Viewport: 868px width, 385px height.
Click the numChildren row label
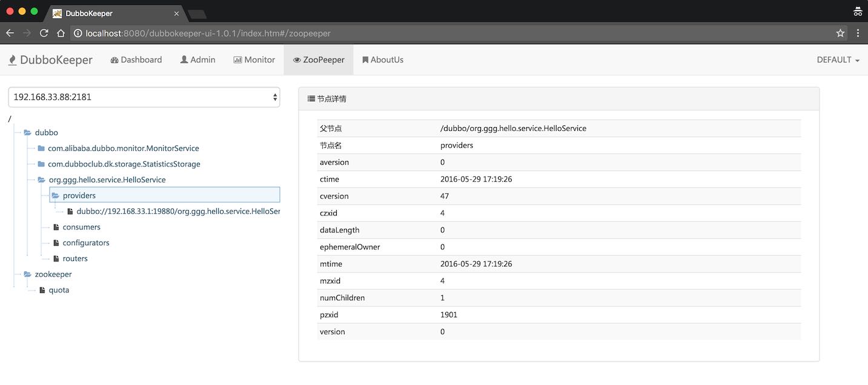tap(342, 298)
